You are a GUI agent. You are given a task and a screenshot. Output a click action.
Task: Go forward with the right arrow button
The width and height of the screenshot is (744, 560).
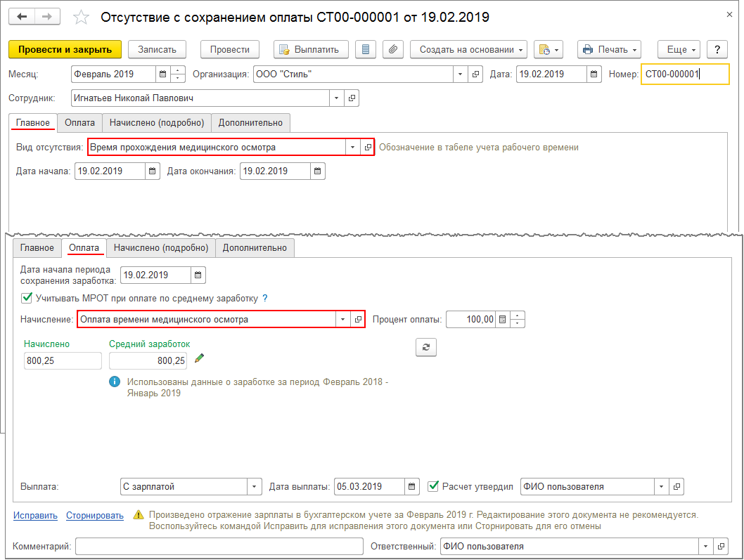click(x=47, y=17)
